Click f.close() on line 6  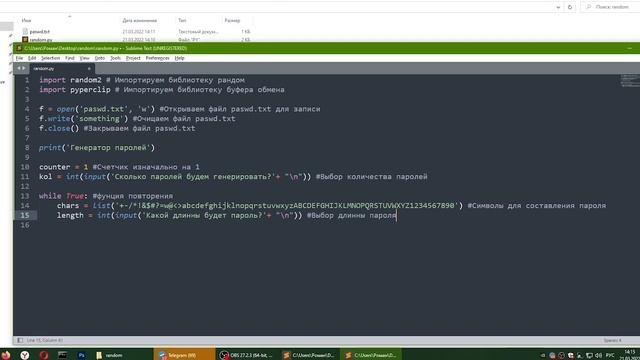click(59, 128)
